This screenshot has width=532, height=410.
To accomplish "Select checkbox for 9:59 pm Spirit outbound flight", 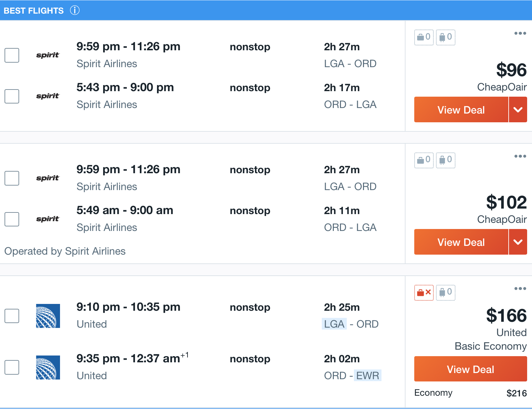I will 12,55.
